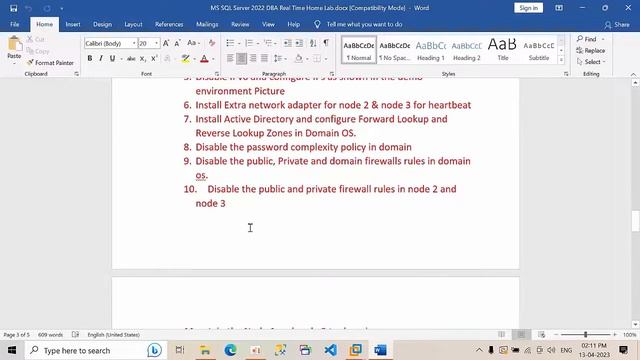Sort the selected paragraphs
The height and width of the screenshot is (360, 640).
click(313, 43)
